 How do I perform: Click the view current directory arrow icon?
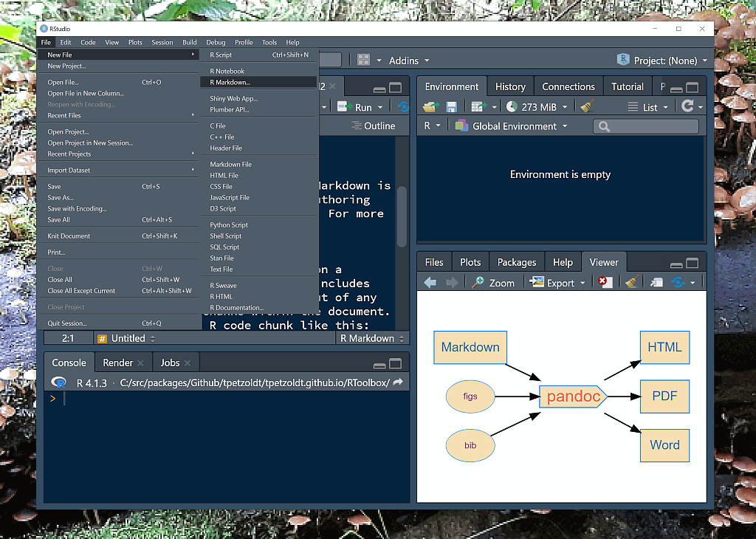click(398, 382)
